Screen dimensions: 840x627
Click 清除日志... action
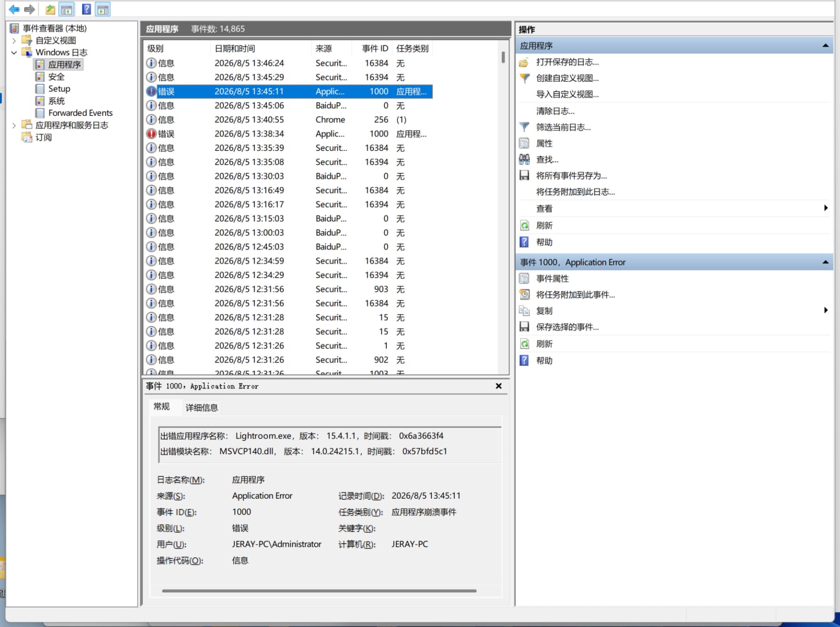[x=555, y=111]
